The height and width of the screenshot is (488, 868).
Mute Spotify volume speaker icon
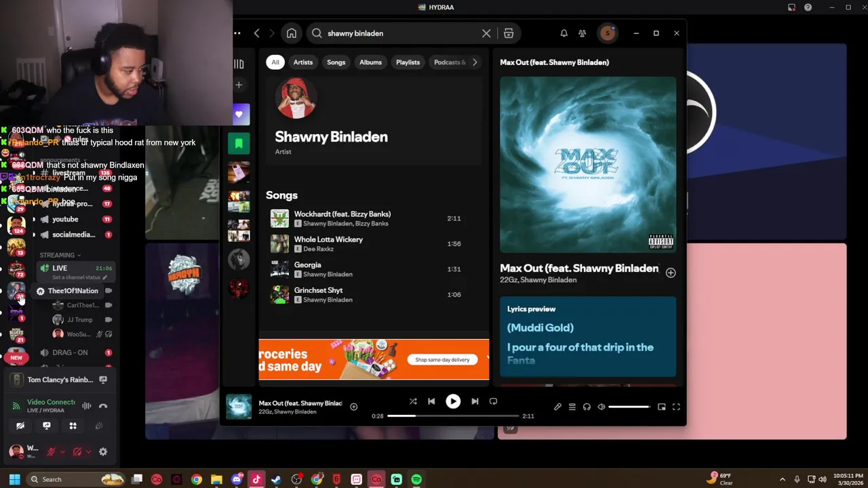click(x=601, y=407)
